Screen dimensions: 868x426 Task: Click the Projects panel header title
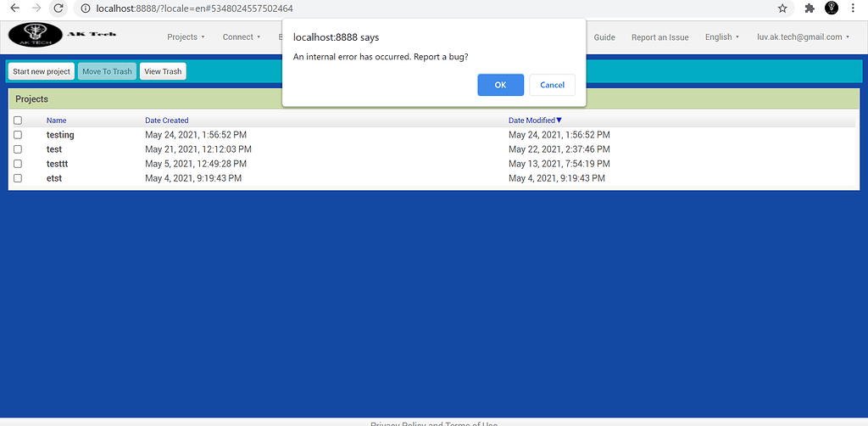[31, 99]
